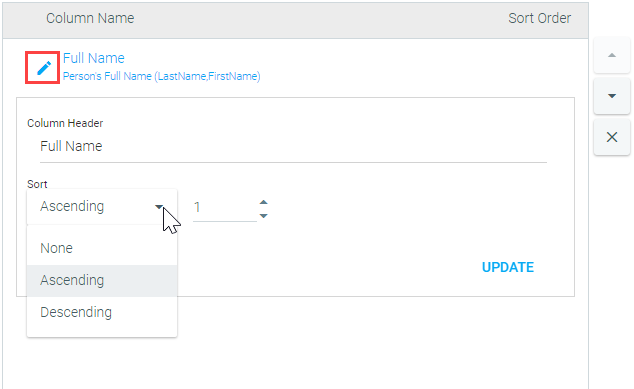Open the Full Name column link
Viewport: 634px width, 389px height.
click(94, 58)
